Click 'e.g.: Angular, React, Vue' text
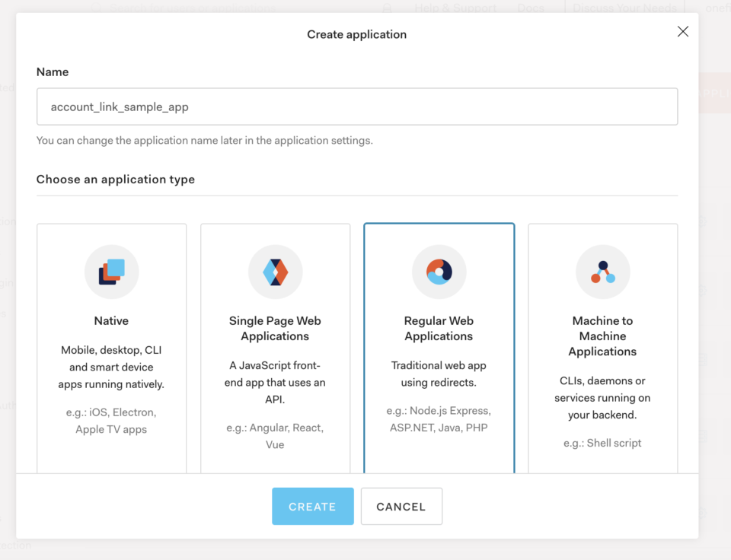 pos(275,436)
